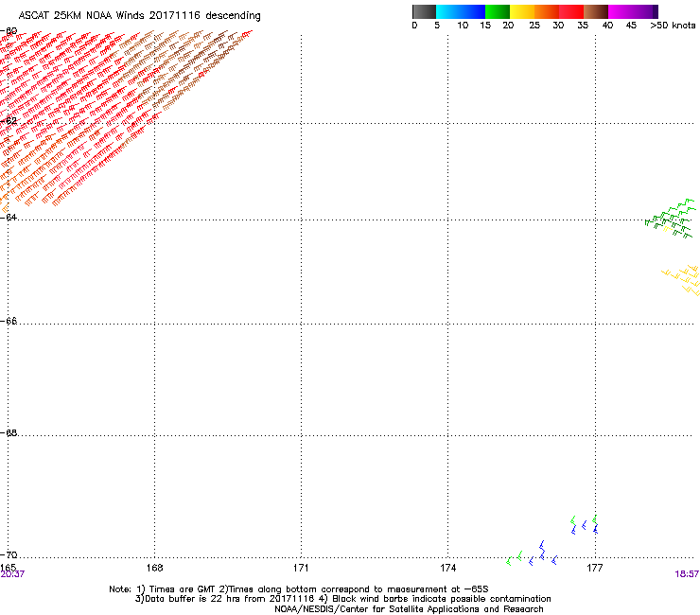
Task: Click the legend scale label '35'
Action: pos(583,26)
